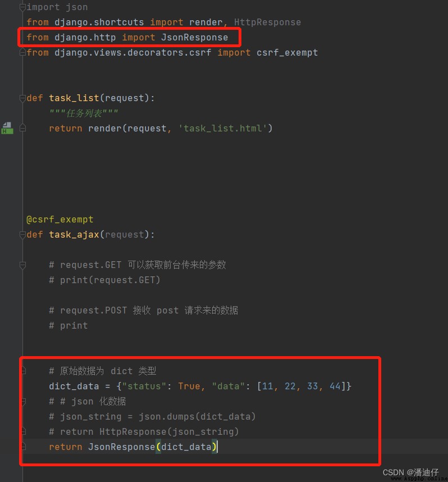Toggle the fold end marker at return JsonResponse line
Viewport: 448px width, 482px height.
click(x=24, y=447)
